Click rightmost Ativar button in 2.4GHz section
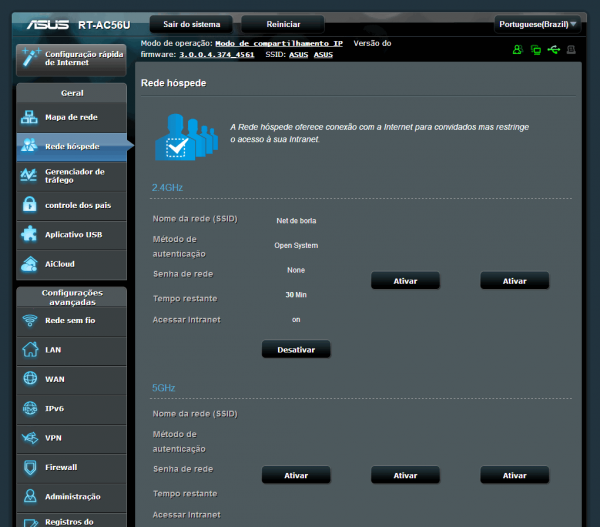Image resolution: width=600 pixels, height=527 pixels. pyautogui.click(x=515, y=281)
